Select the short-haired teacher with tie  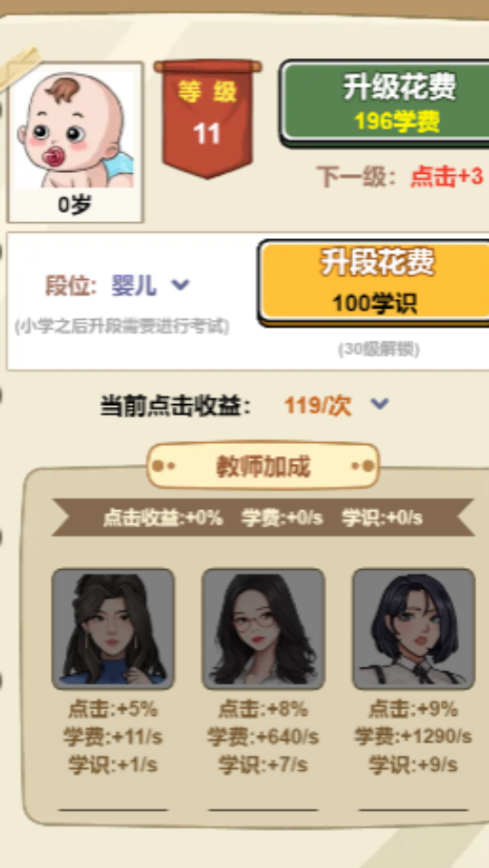(414, 629)
